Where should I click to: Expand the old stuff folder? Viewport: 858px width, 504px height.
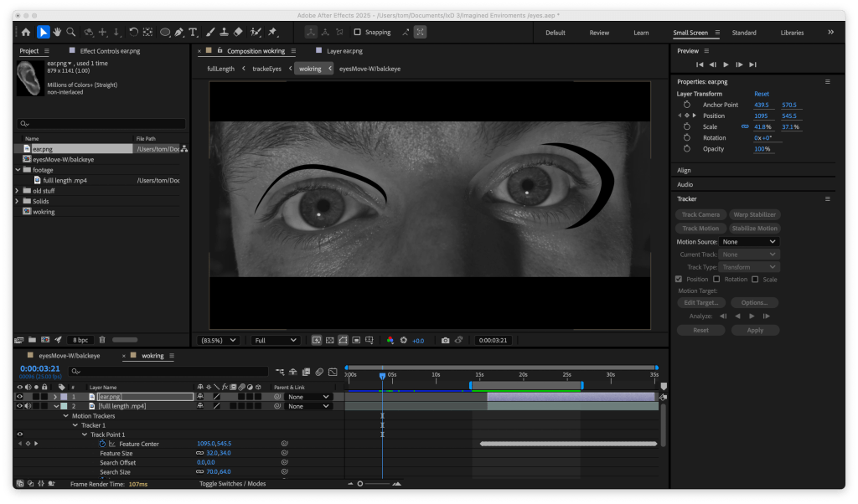click(x=17, y=191)
